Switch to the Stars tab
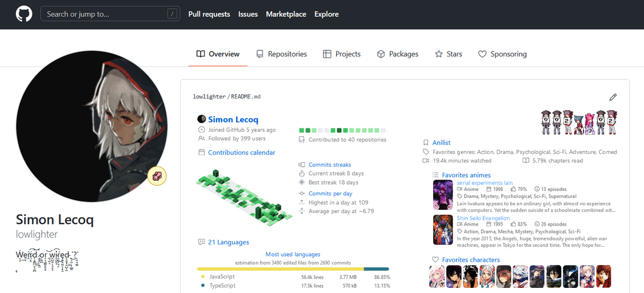 pyautogui.click(x=448, y=54)
